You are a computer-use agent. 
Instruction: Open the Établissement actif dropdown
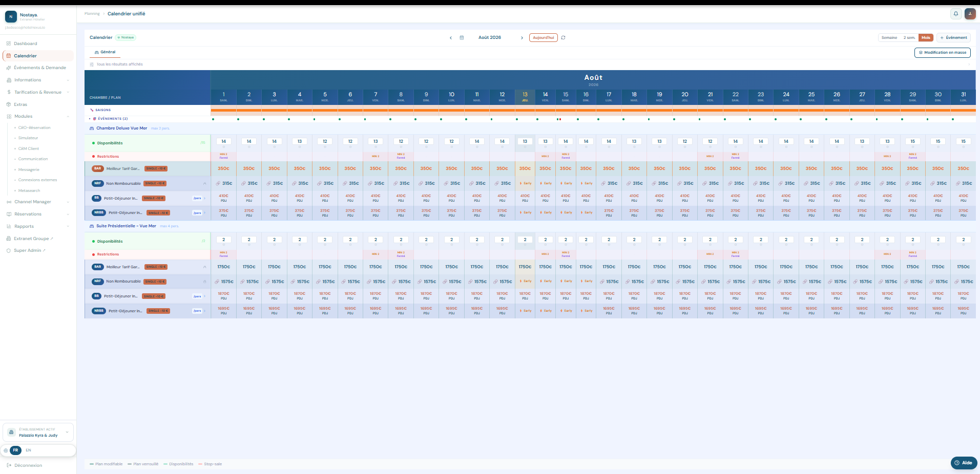click(38, 433)
